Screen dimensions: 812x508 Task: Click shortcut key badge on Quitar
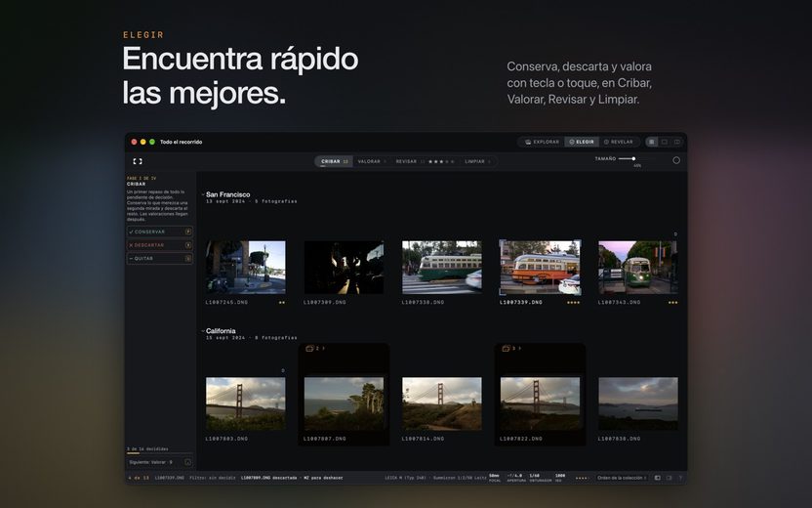[x=188, y=258]
